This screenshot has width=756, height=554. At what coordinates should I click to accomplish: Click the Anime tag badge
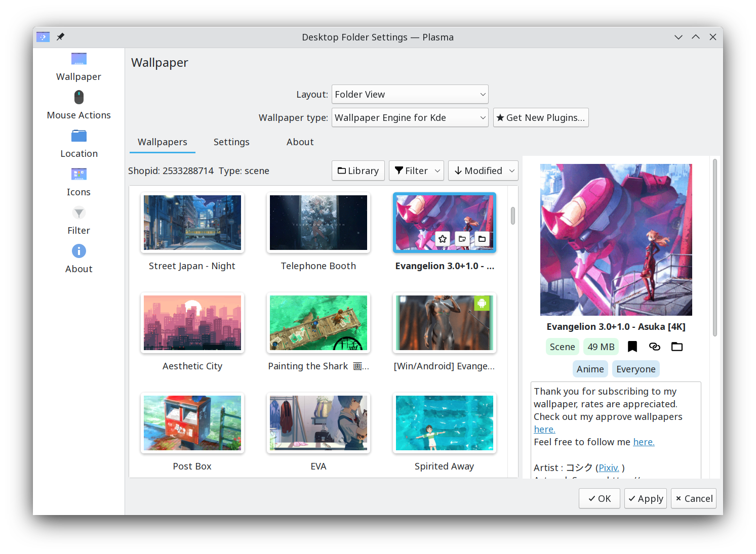tap(590, 369)
